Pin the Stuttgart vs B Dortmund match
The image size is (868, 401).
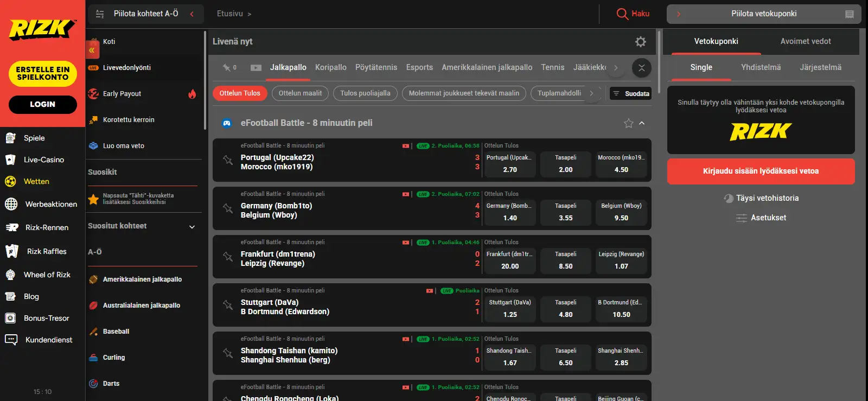228,305
